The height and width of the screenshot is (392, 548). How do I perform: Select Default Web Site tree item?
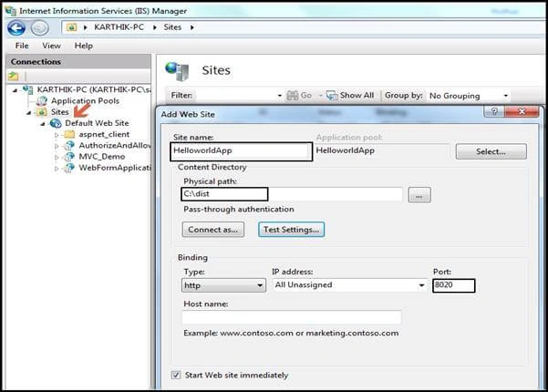(97, 123)
